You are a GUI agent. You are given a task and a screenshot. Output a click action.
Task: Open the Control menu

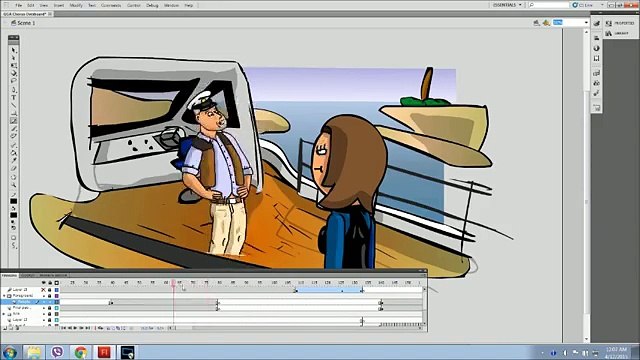133,5
